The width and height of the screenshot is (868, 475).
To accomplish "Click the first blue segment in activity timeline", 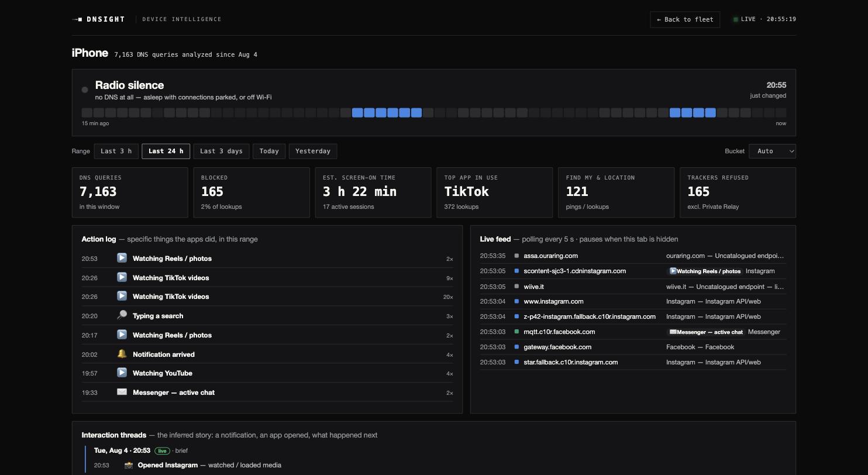I will pos(357,112).
